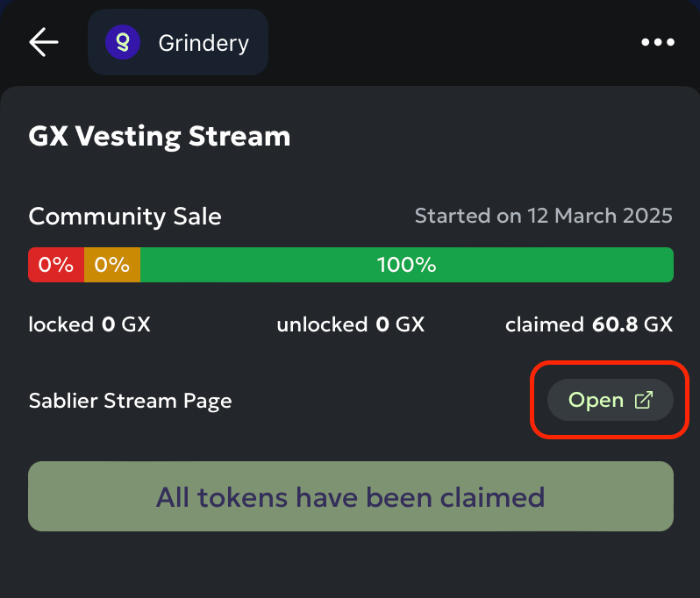Click the Sablier Stream Page label text
The height and width of the screenshot is (598, 700).
tap(131, 402)
